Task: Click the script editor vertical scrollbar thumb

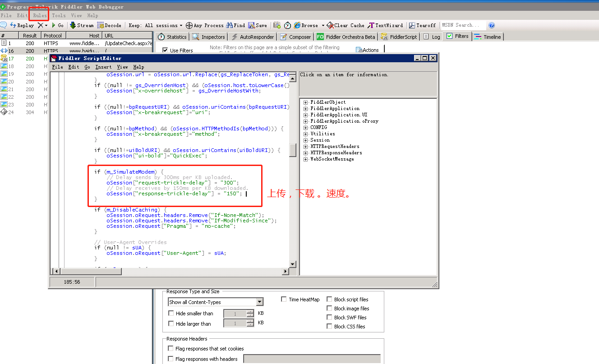Action: [292, 149]
